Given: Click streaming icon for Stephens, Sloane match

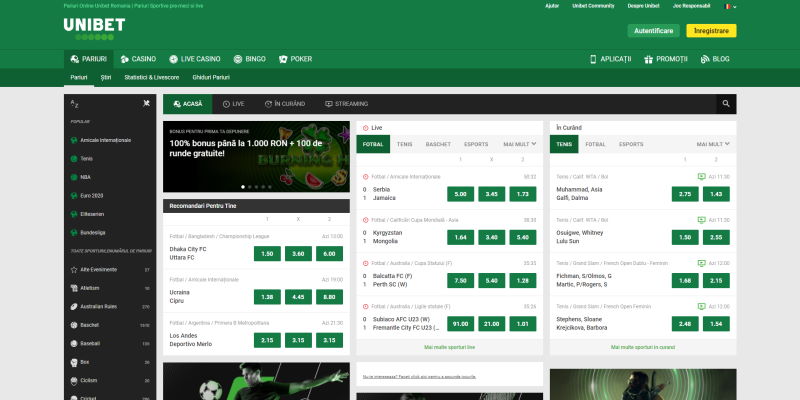Looking at the screenshot, I should (702, 307).
